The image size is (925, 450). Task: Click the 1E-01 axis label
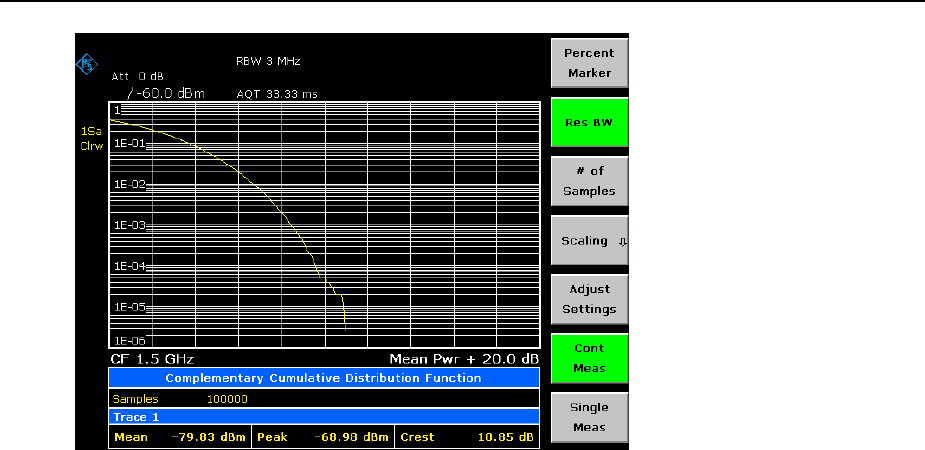129,143
